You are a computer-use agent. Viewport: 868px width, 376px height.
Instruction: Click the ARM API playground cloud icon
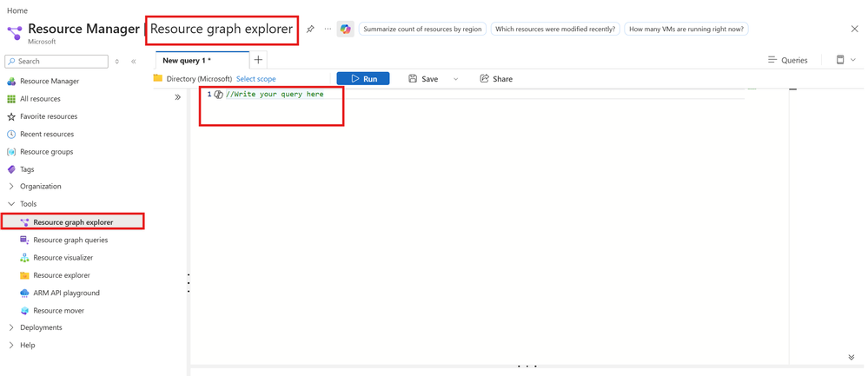pos(24,293)
